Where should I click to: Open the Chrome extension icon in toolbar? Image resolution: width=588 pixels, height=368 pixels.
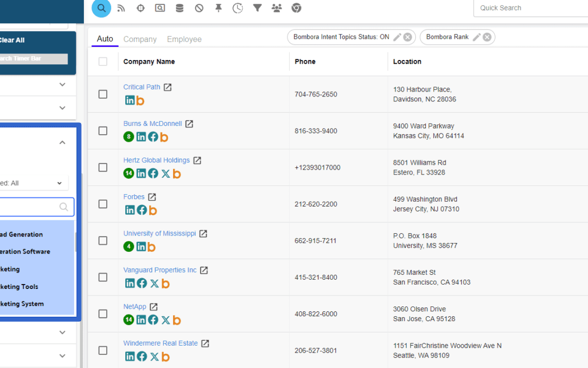(296, 8)
